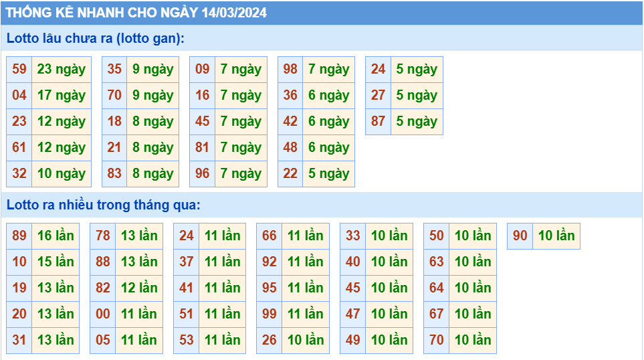Viewport: 644px width, 360px height.
Task: Click number 00 beside "11 lần"
Action: click(x=103, y=314)
